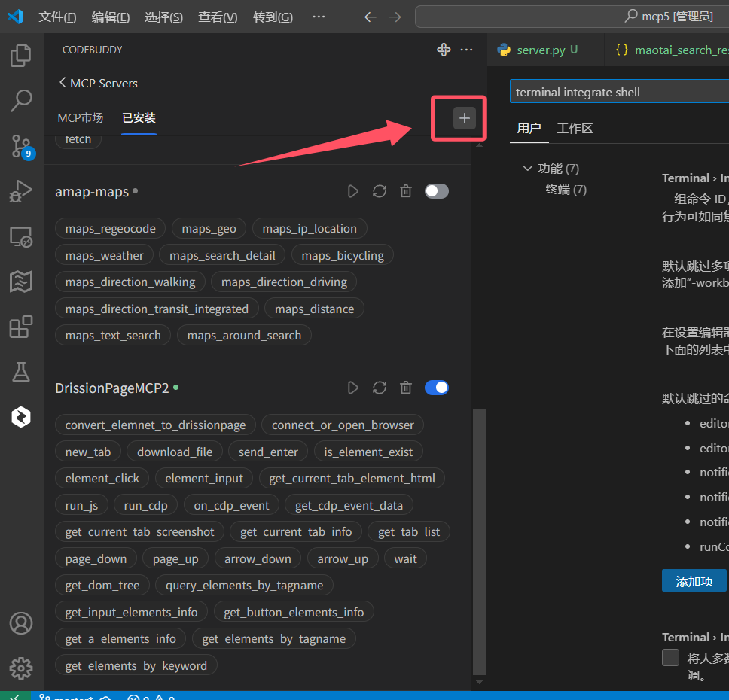Open CodeBuddy panel more actions menu
Image resolution: width=729 pixels, height=700 pixels.
click(466, 50)
